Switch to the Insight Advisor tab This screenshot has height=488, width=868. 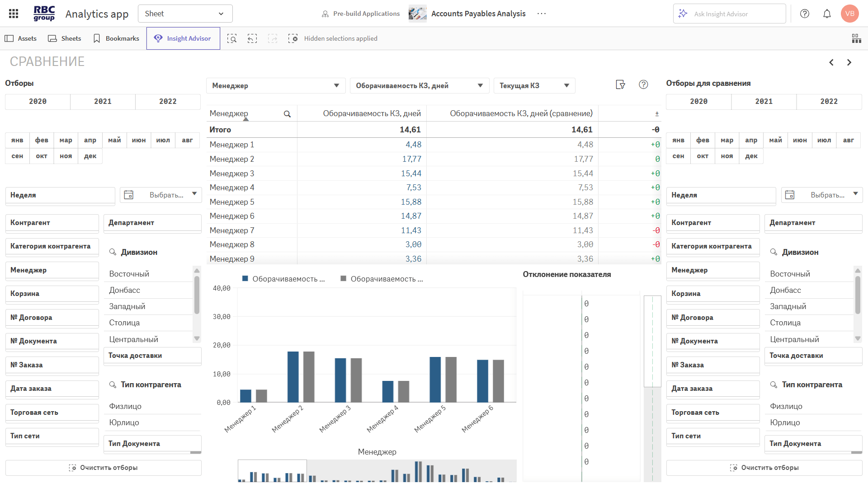[x=183, y=38]
